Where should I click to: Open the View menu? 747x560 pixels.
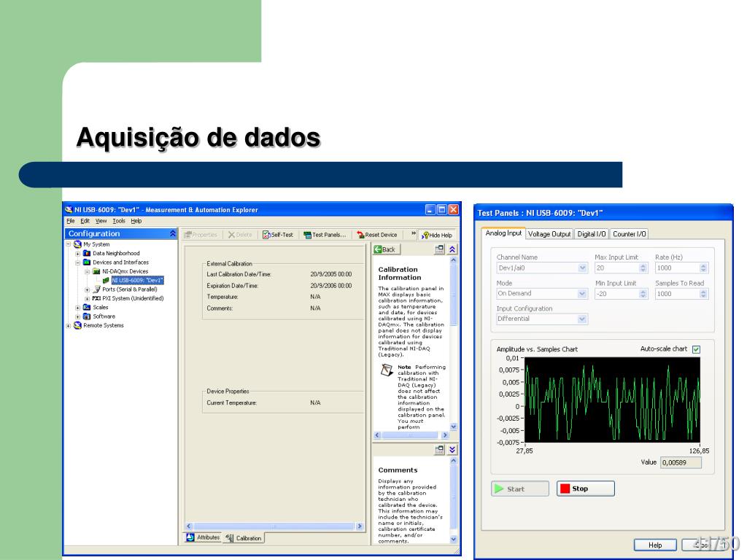click(x=101, y=221)
